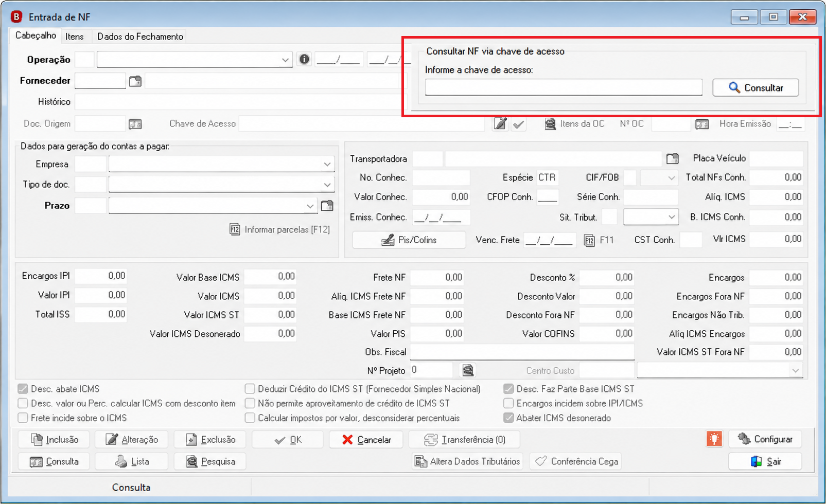Toggle Abater ICMS desonerado checkbox
This screenshot has width=826, height=504.
pyautogui.click(x=508, y=418)
